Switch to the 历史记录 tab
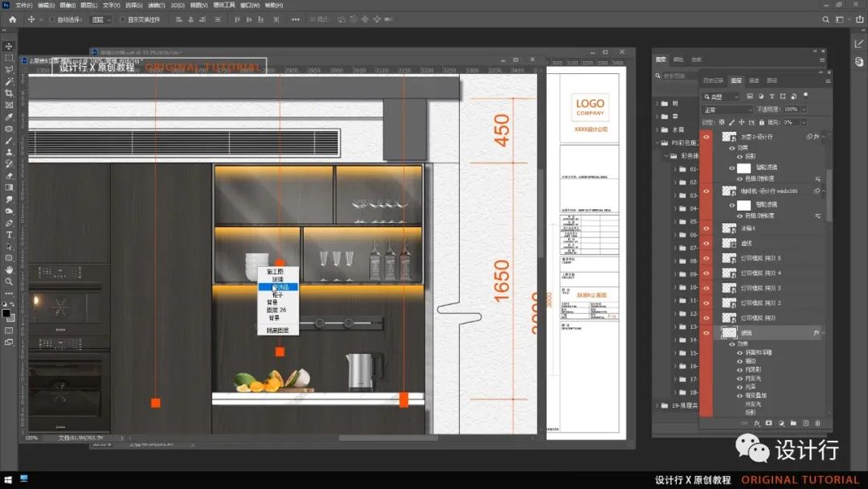868x489 pixels. pos(713,80)
